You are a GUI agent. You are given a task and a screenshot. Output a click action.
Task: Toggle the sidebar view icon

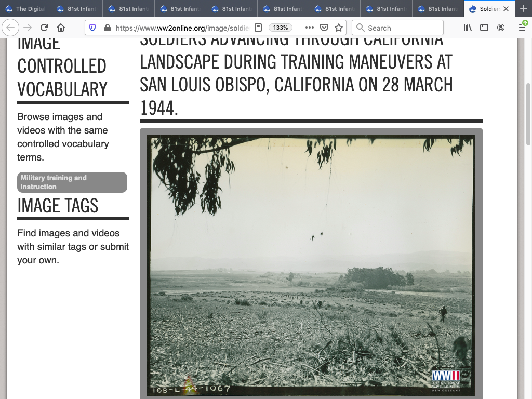click(484, 28)
